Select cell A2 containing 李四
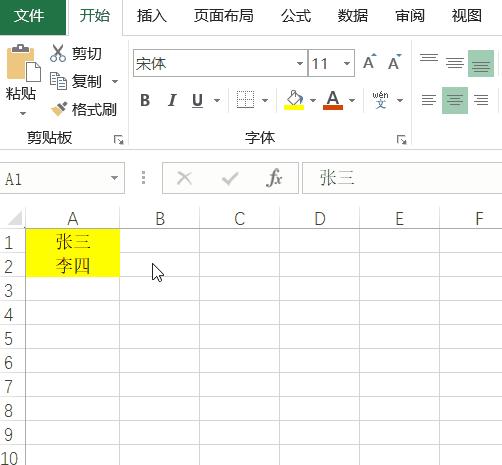502x465 pixels. pos(73,265)
